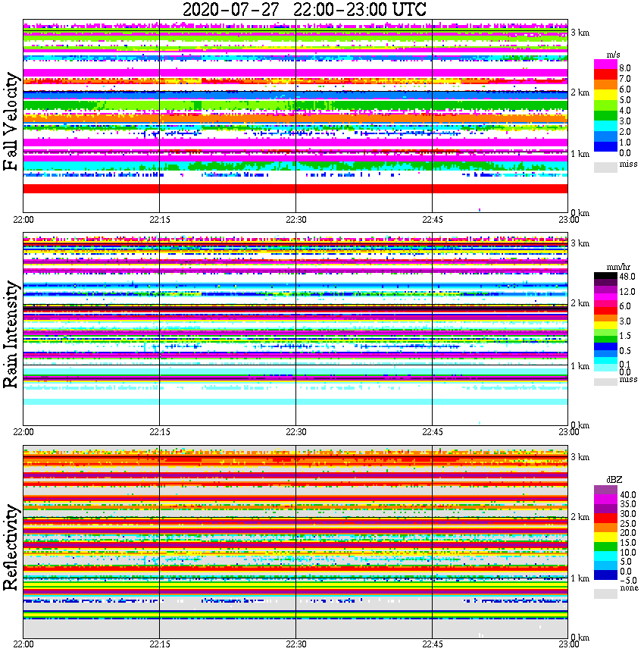Click the green swatch in the dBZ legend

605,547
